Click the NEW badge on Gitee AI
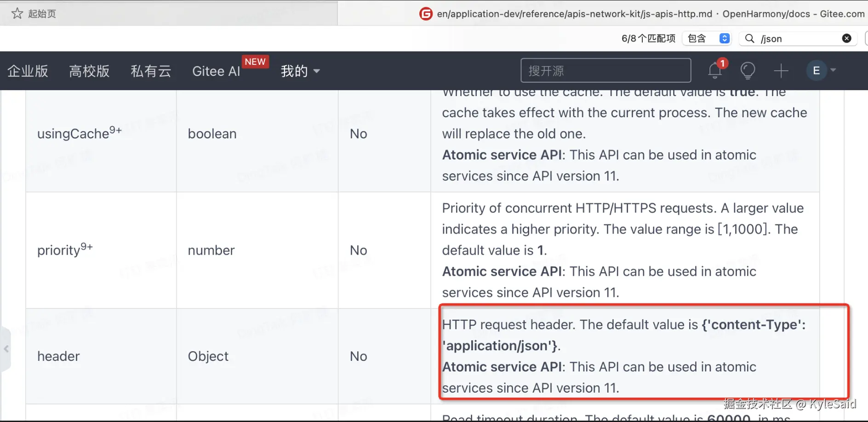Screen dimensions: 868x422 pos(255,62)
